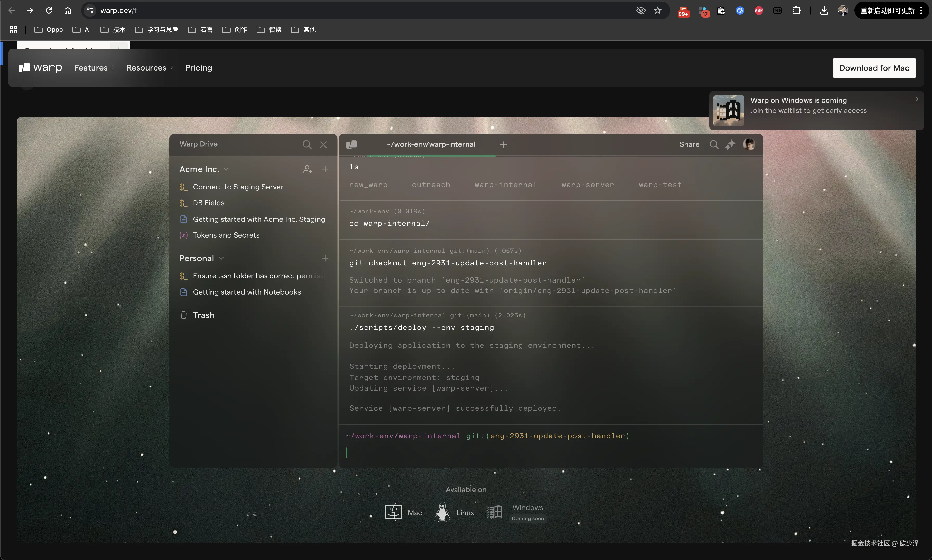Click the Warp Drive search icon
The width and height of the screenshot is (932, 560).
pos(307,144)
